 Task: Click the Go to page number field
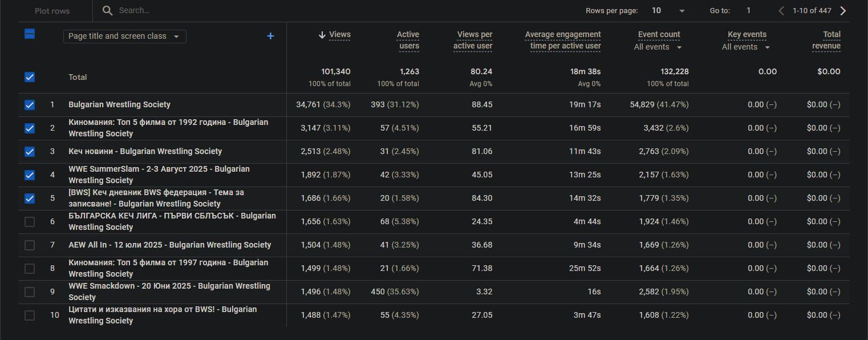[749, 11]
